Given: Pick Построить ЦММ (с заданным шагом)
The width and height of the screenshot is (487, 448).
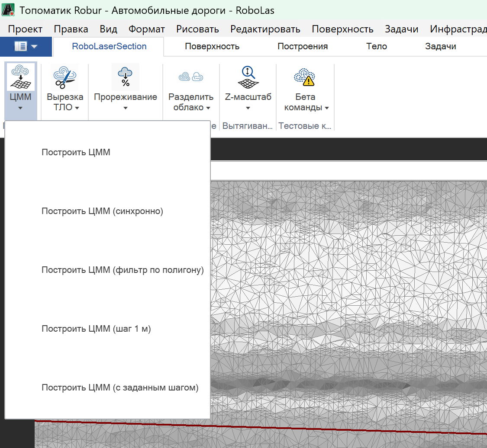Looking at the screenshot, I should 120,387.
